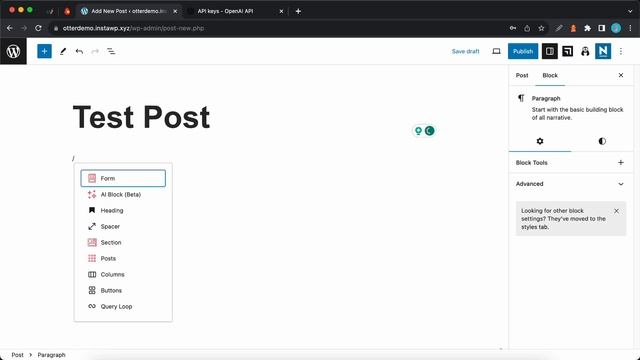Image resolution: width=640 pixels, height=360 pixels.
Task: Open the tab search dropdown arrow
Action: (x=630, y=11)
